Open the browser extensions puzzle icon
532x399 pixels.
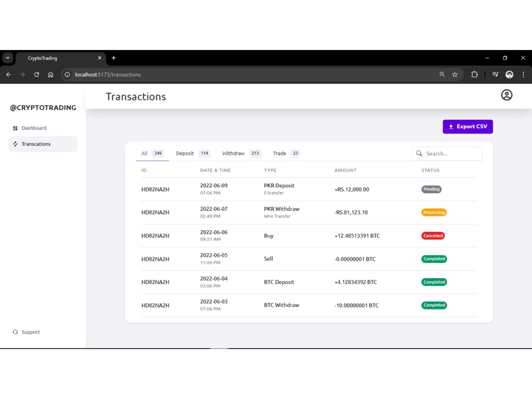click(x=475, y=74)
